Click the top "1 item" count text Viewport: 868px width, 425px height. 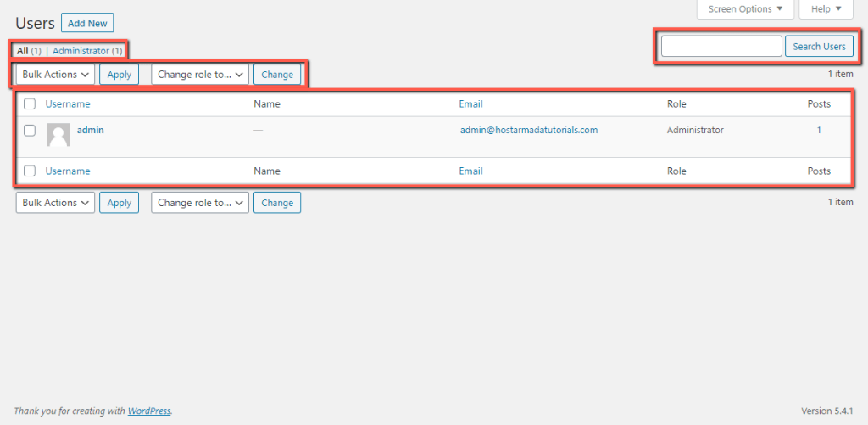[x=840, y=74]
